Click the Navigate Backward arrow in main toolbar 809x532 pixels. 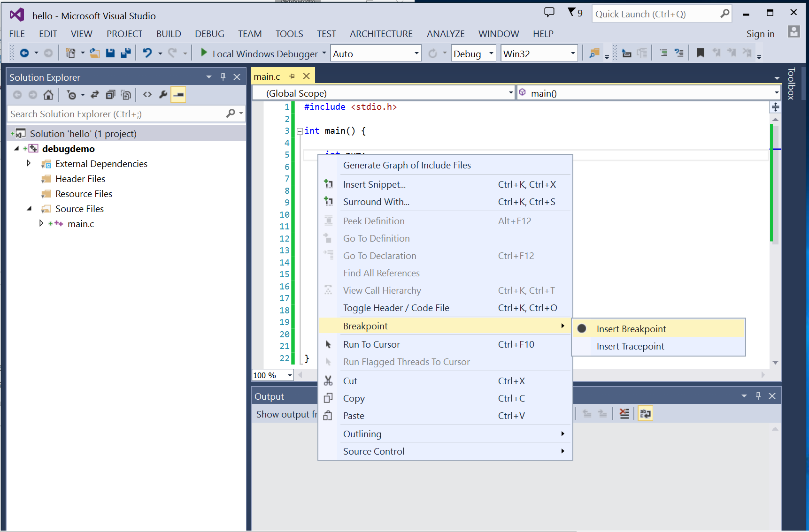click(x=24, y=53)
